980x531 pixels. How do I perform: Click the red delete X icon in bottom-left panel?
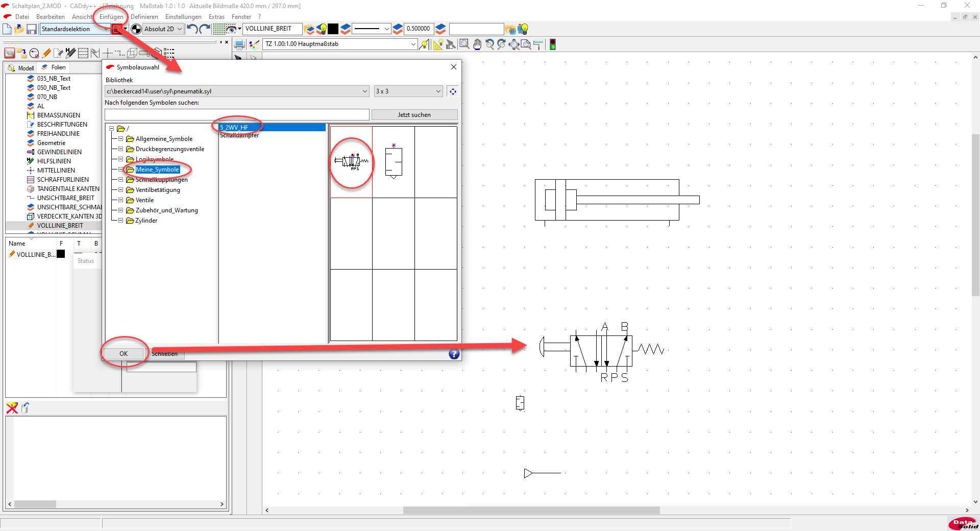coord(12,407)
